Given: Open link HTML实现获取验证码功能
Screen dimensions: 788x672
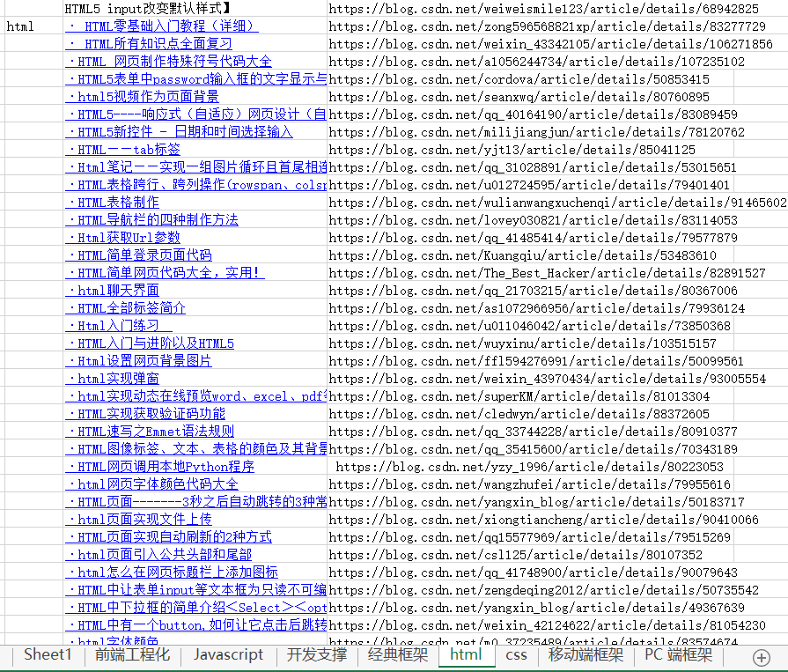Looking at the screenshot, I should (x=145, y=414).
